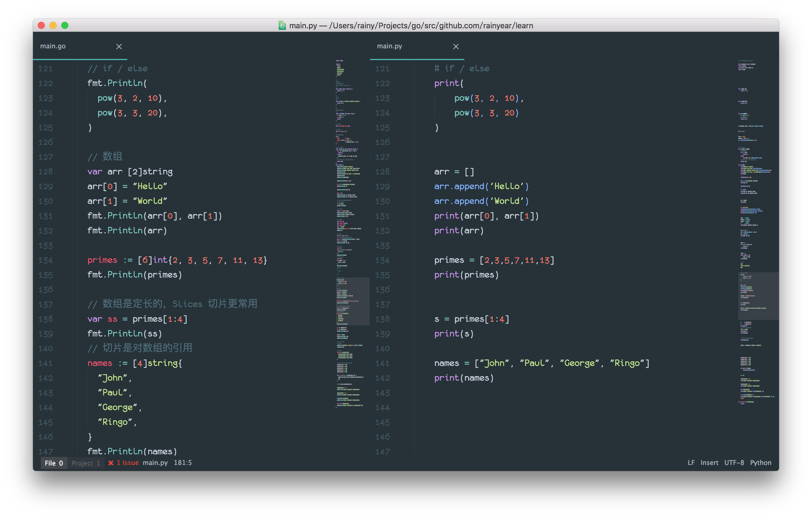
Task: Open the UTF-8 encoding selector
Action: click(735, 463)
